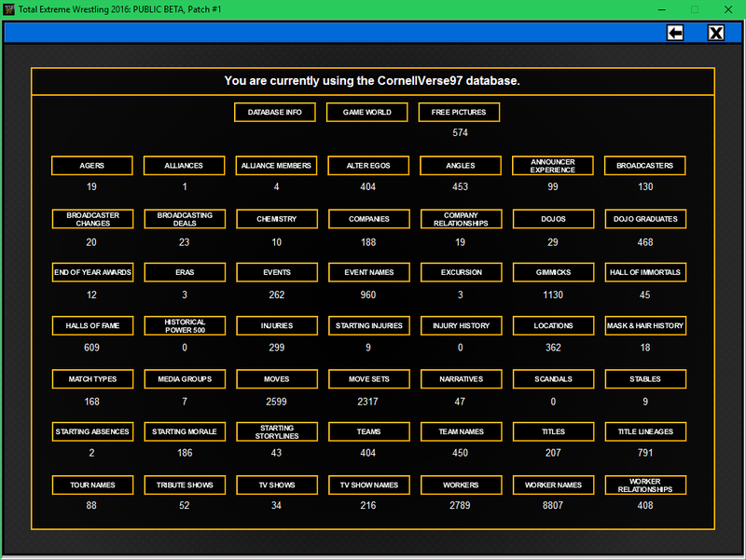Image resolution: width=746 pixels, height=560 pixels.
Task: Open Historical Power 500 editor
Action: pos(185,325)
